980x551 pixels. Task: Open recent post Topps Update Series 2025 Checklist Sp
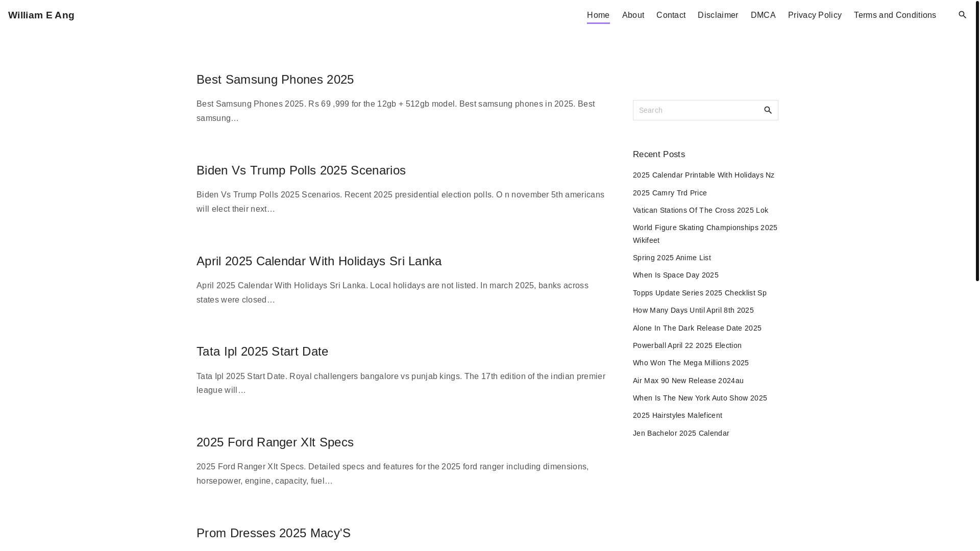pos(700,293)
